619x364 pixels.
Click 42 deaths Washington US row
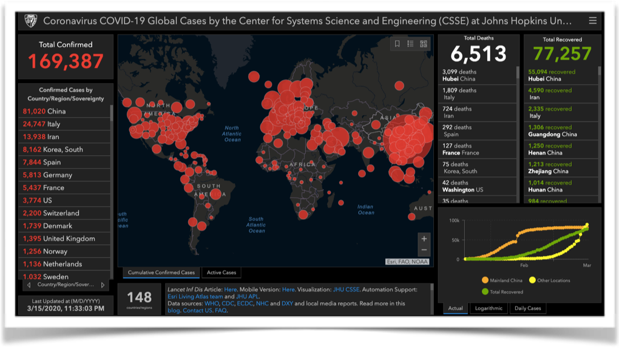click(x=477, y=186)
